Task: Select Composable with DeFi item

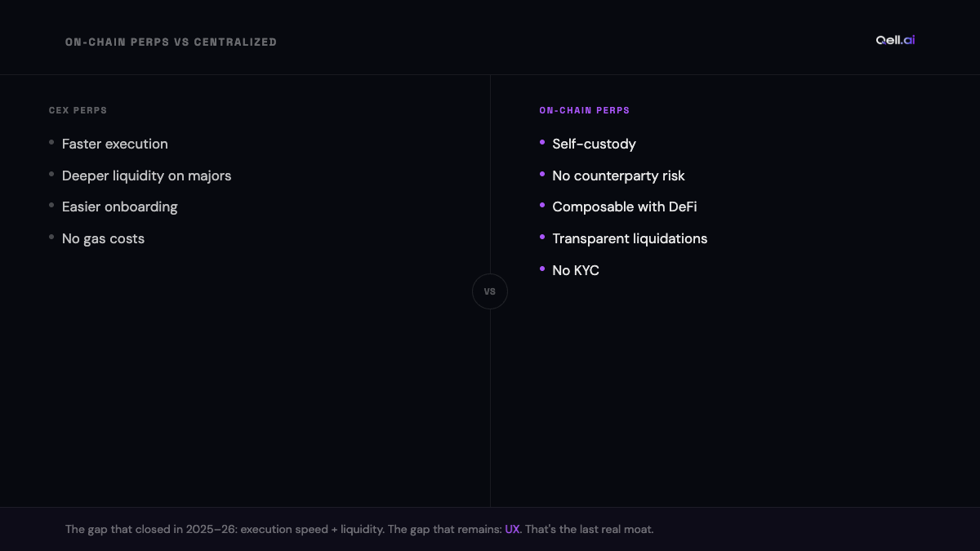Action: (625, 207)
